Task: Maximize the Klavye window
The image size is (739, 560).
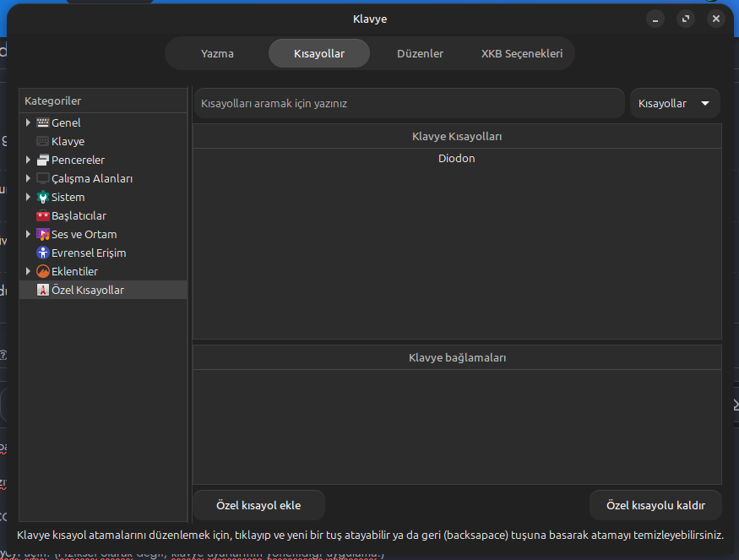Action: (x=686, y=19)
